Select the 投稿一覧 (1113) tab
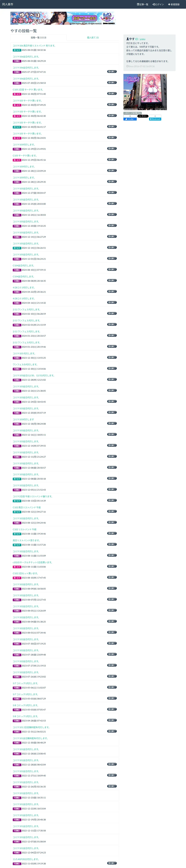Viewport: 186px width, 868px height. [x=39, y=38]
